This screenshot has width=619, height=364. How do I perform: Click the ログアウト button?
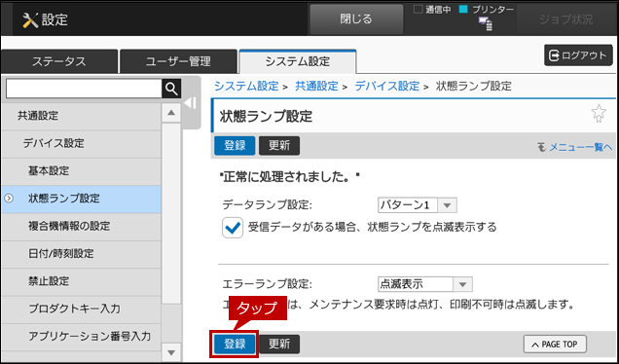578,55
